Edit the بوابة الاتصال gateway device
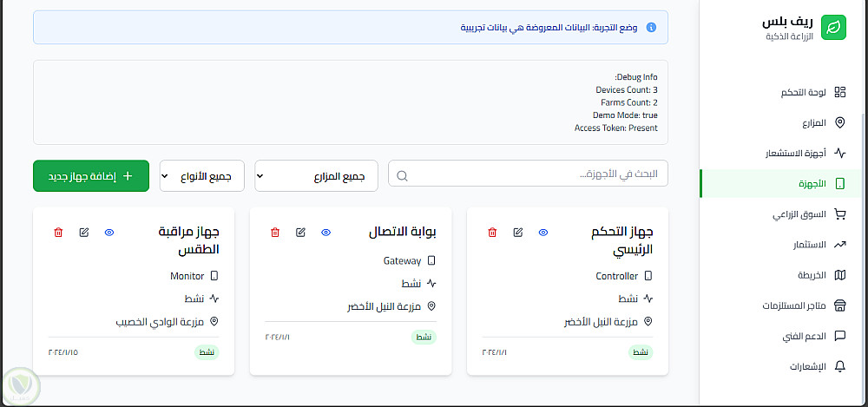The width and height of the screenshot is (868, 407). (300, 233)
